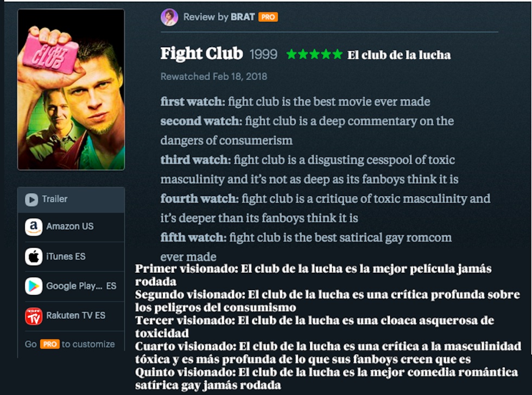The height and width of the screenshot is (395, 532).
Task: Click the reviewer's profile avatar
Action: (169, 17)
